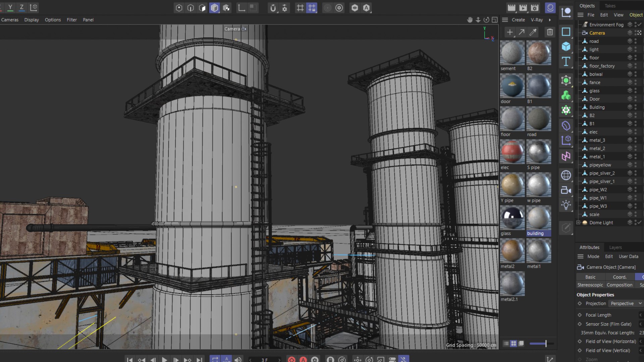The width and height of the screenshot is (644, 362).
Task: Step the frame field backward arrow
Action: tap(250, 360)
